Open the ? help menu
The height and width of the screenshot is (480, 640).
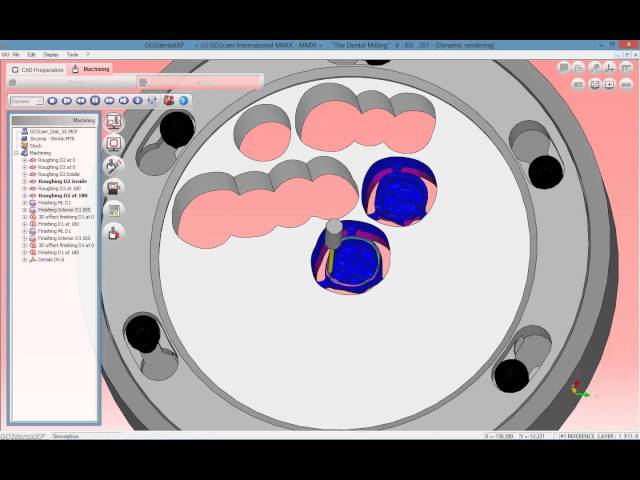(87, 54)
